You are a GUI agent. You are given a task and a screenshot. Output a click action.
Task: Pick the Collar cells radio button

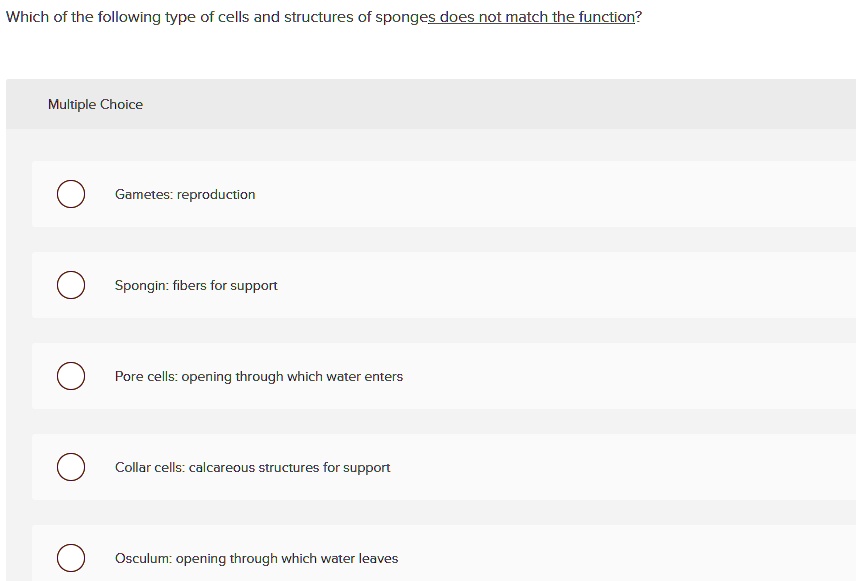[70, 467]
